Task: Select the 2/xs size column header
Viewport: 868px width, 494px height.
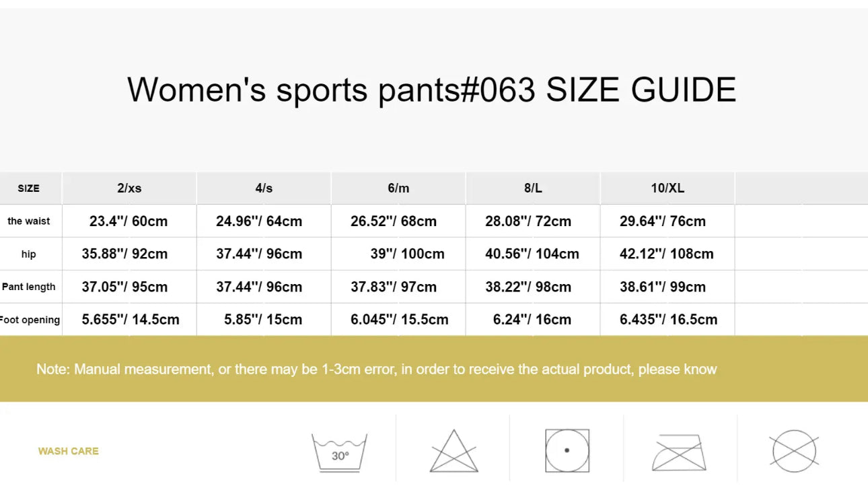Action: coord(129,188)
